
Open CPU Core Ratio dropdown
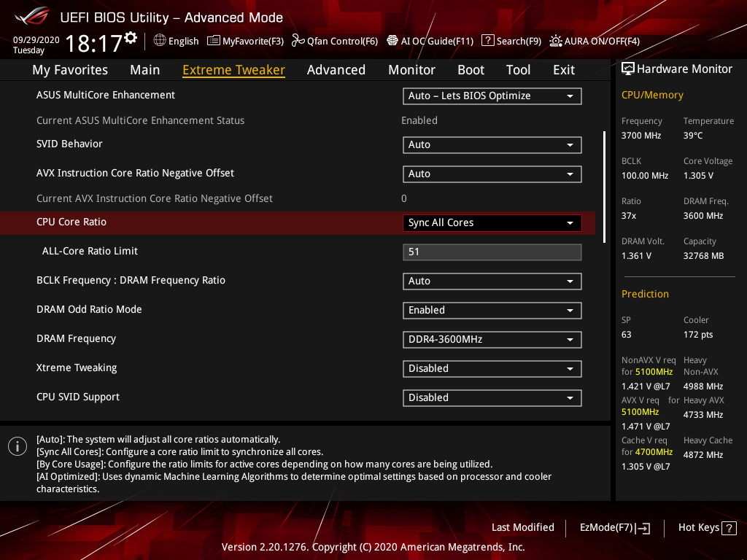(x=492, y=223)
